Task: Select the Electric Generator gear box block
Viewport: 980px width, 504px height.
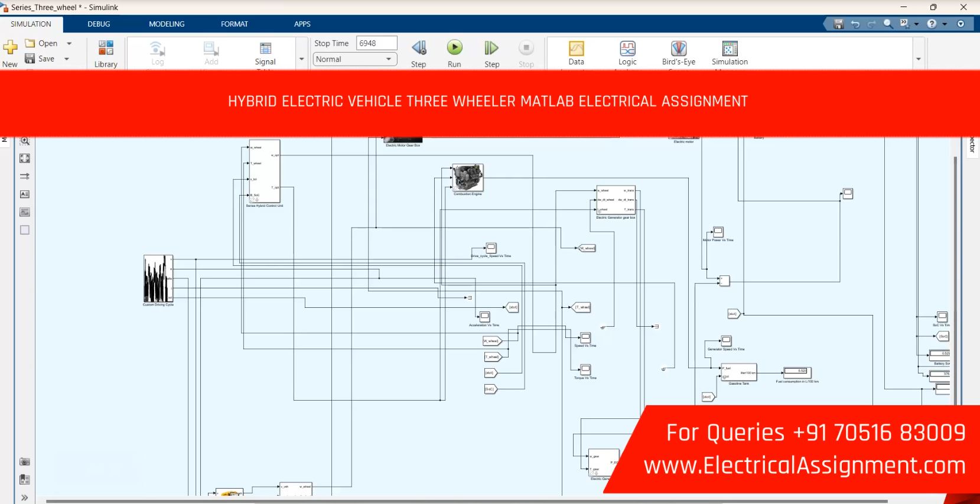Action: (616, 200)
